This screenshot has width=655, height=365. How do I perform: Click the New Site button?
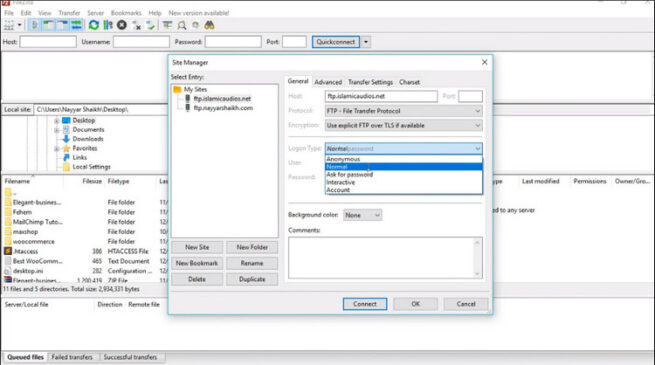point(197,247)
